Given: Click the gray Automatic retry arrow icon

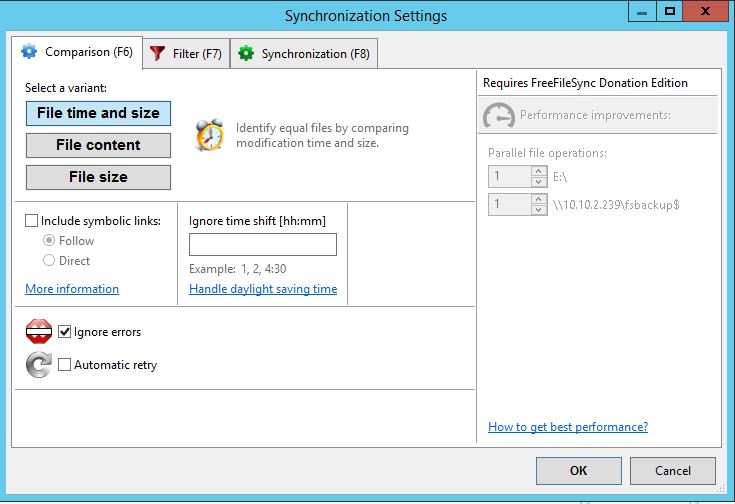Looking at the screenshot, I should pos(39,365).
